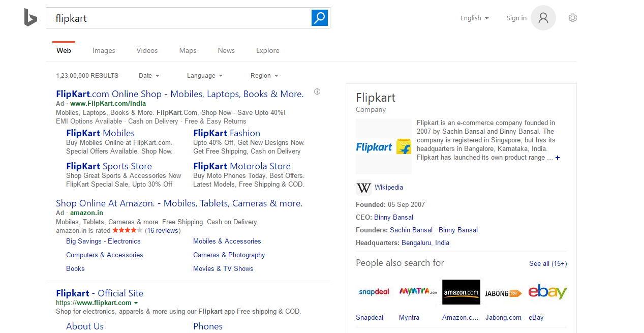Click inside the search input field
Image resolution: width=644 pixels, height=333 pixels.
point(152,17)
